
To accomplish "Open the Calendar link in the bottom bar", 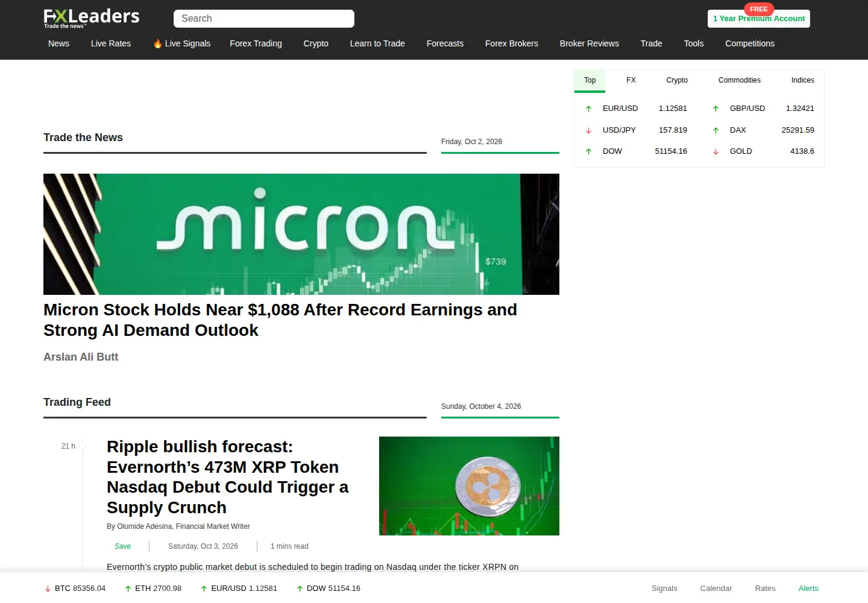I will (x=716, y=589).
